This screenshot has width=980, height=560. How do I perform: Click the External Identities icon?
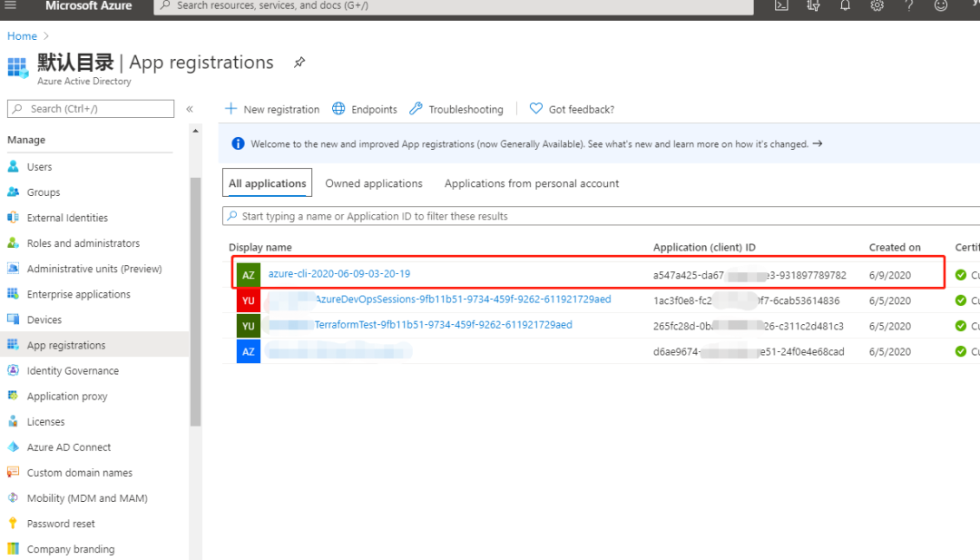click(x=13, y=218)
